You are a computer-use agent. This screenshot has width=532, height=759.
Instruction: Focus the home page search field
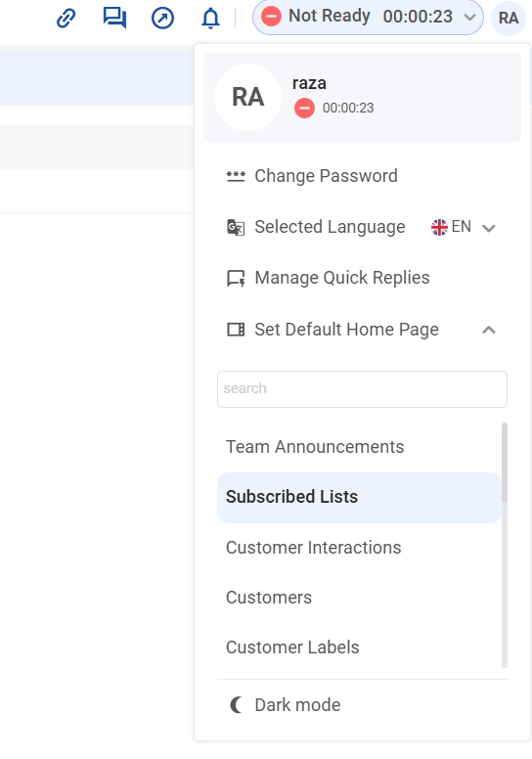[362, 389]
